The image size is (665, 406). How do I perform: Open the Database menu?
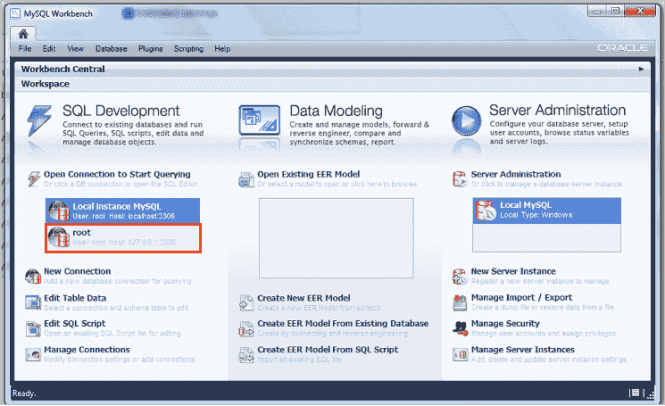point(111,49)
